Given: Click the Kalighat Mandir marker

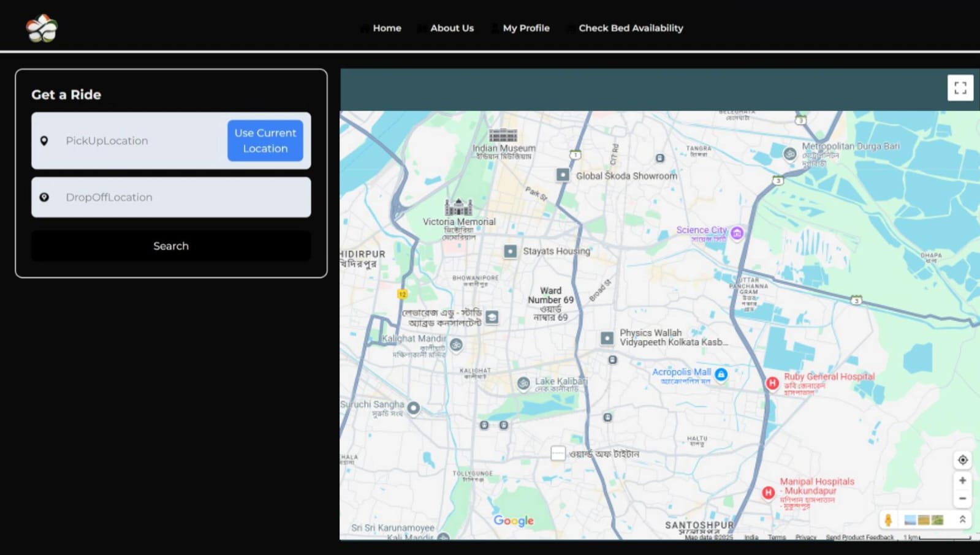Looking at the screenshot, I should pos(456,345).
